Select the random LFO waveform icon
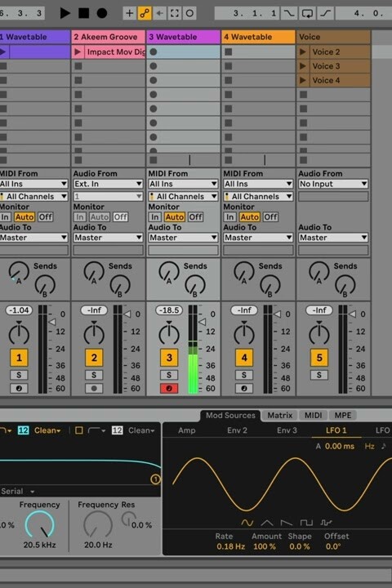This screenshot has width=392, height=588. (x=326, y=523)
